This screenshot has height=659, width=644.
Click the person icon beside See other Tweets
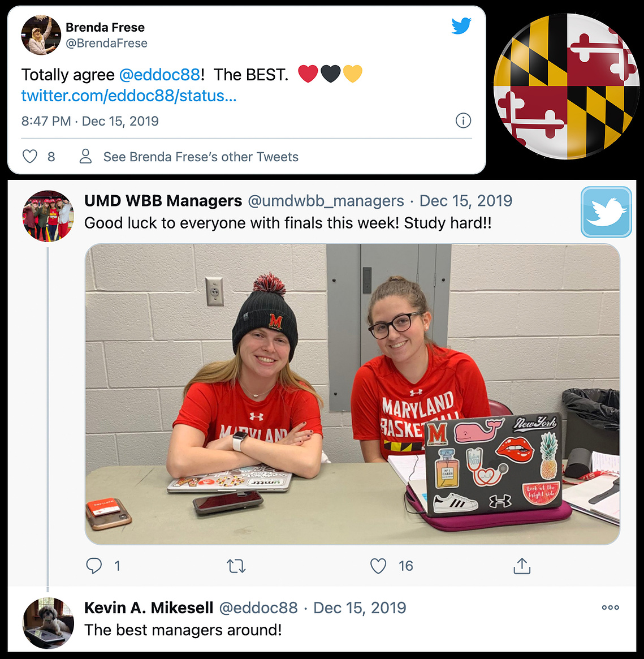(x=86, y=156)
